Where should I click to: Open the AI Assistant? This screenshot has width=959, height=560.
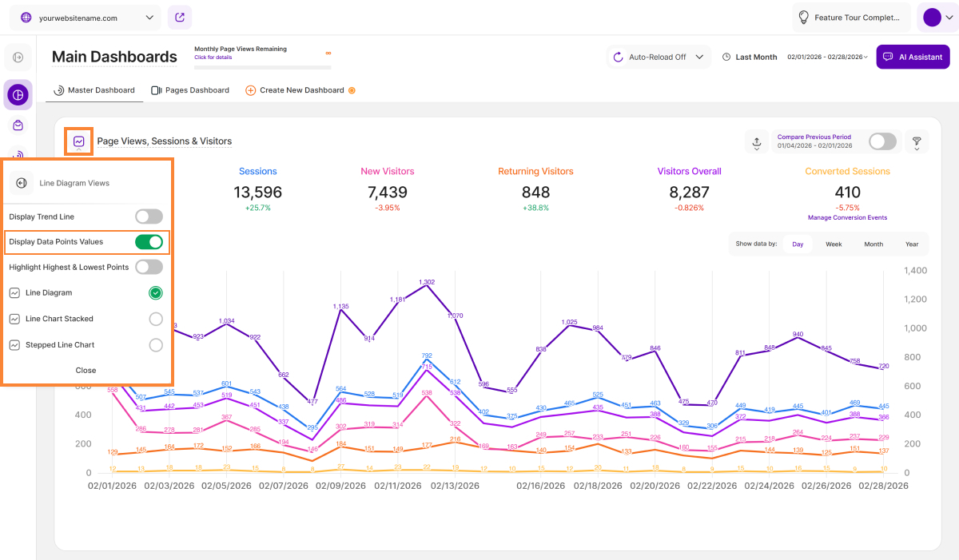(x=913, y=58)
